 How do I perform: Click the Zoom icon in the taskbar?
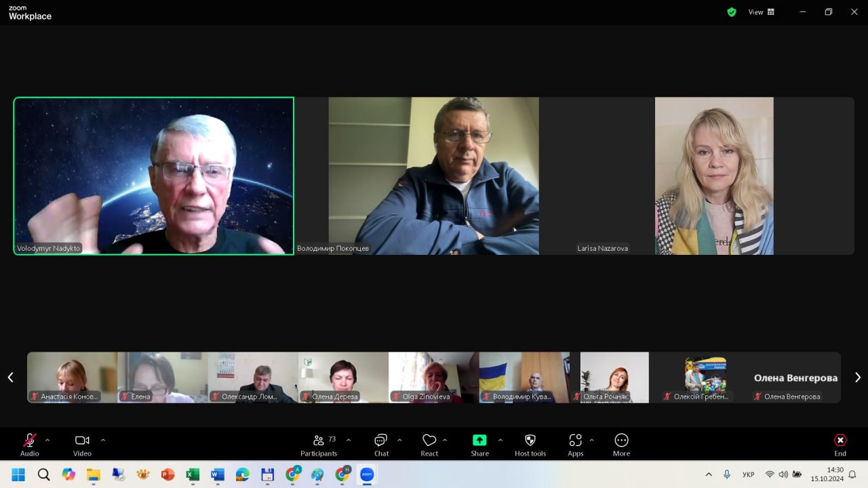(367, 474)
